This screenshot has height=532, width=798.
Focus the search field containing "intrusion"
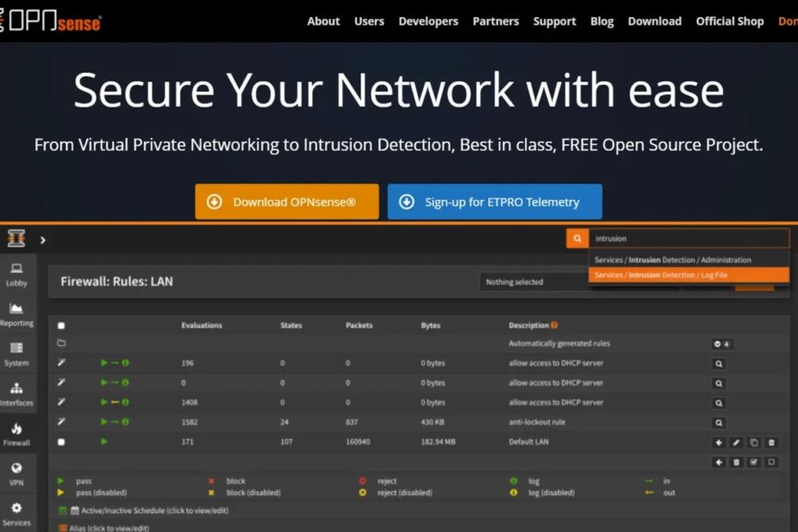tap(688, 239)
